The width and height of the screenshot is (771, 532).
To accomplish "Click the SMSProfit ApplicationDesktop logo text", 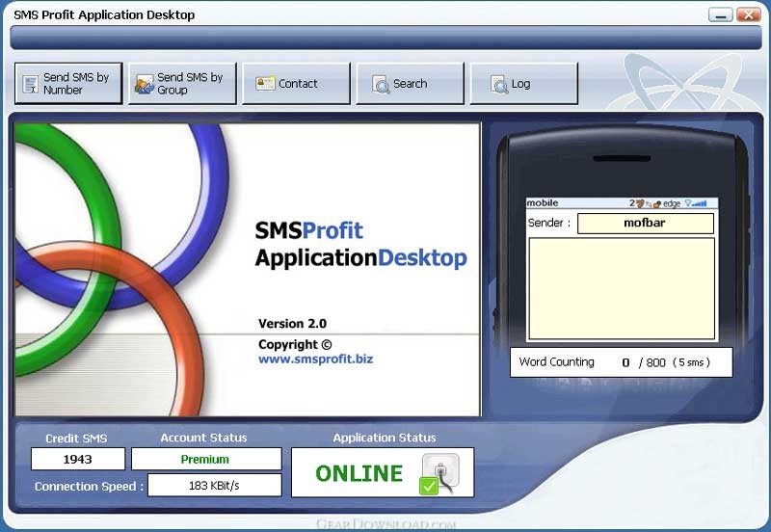I will tap(360, 245).
